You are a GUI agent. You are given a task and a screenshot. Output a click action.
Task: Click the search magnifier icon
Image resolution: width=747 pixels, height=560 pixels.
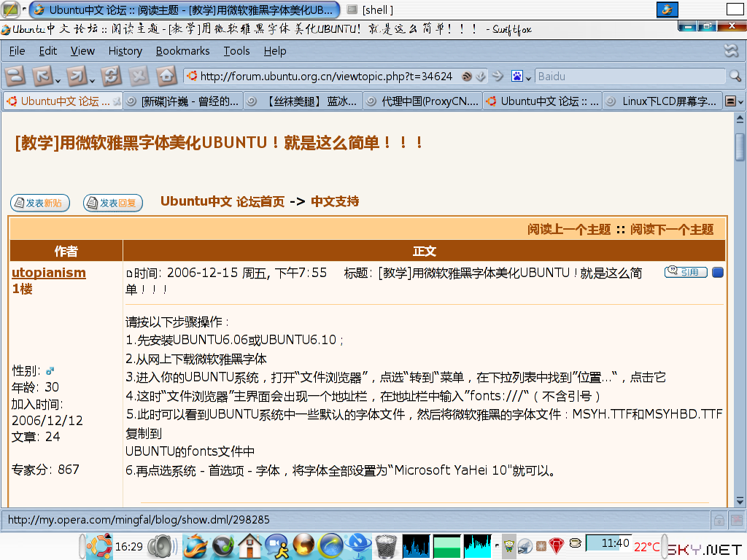[735, 76]
